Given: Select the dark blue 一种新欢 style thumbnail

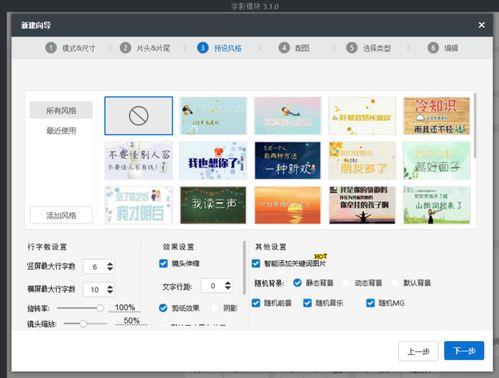Looking at the screenshot, I should click(288, 161).
